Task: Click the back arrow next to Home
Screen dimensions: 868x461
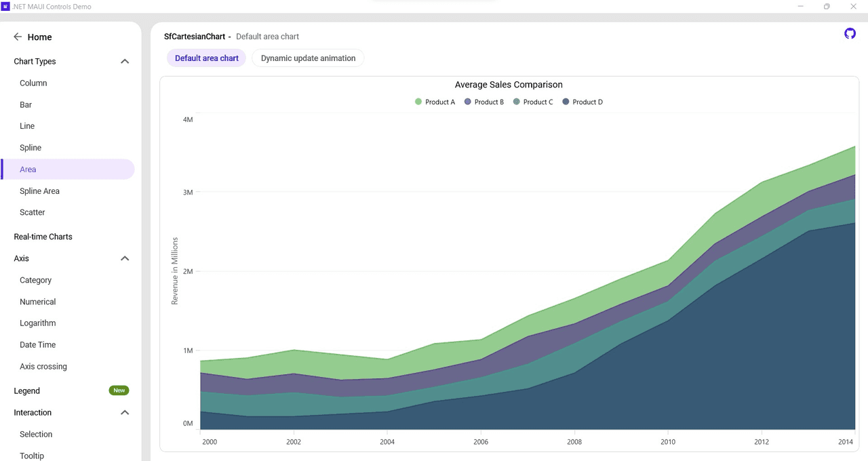Action: [18, 37]
